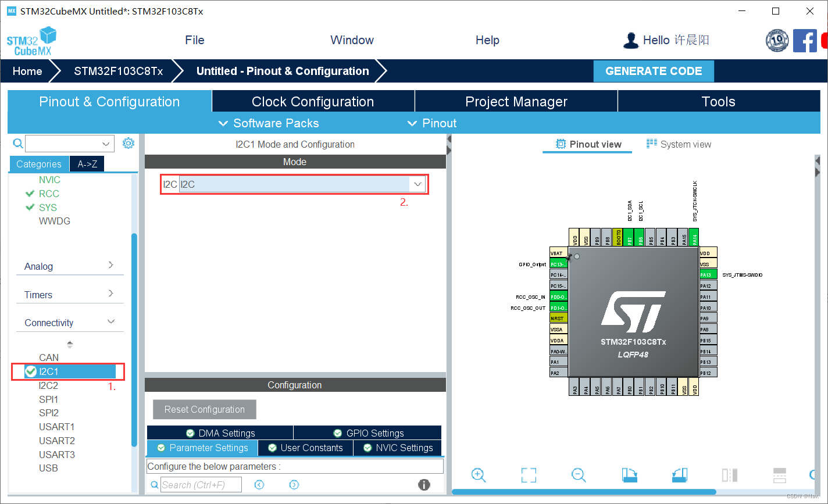Open the GPIO Settings tab
This screenshot has width=828, height=504.
click(367, 433)
